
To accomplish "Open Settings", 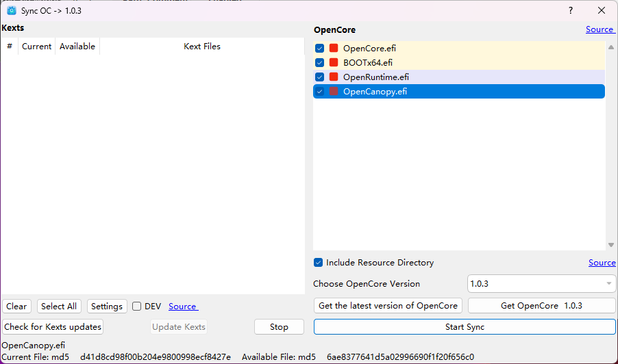I will pyautogui.click(x=107, y=306).
